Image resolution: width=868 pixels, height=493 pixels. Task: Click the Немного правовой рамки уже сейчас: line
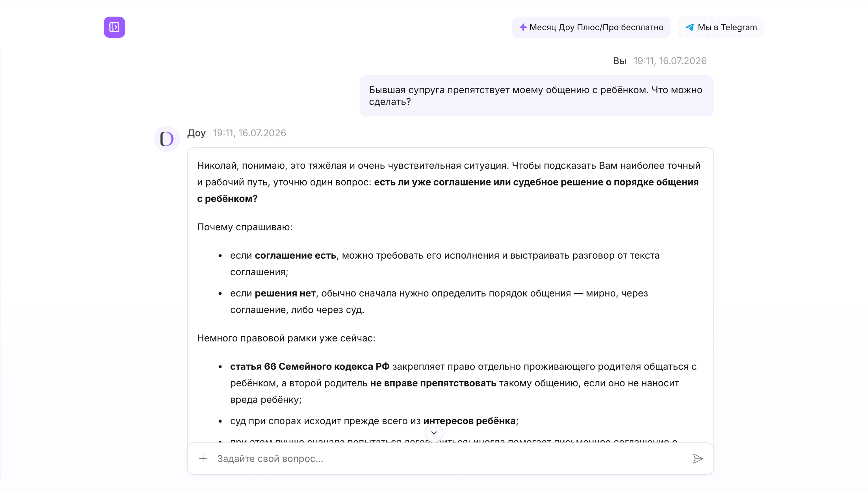point(286,338)
